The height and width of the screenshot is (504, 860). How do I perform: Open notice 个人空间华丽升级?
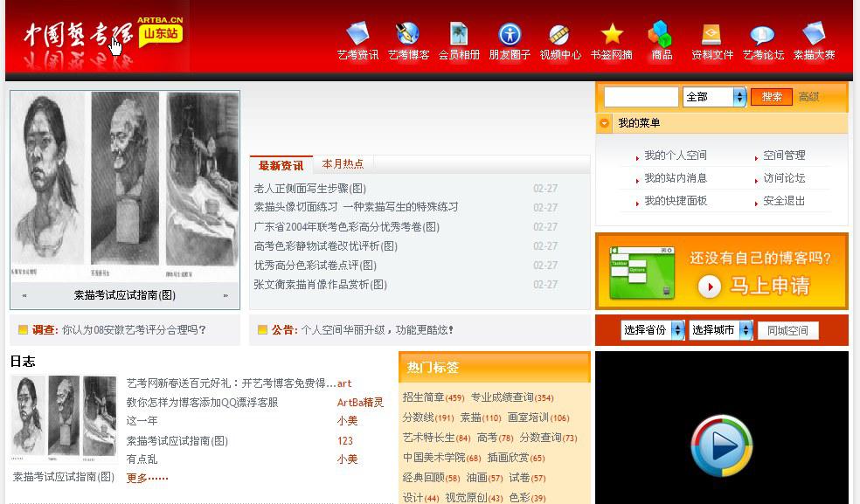click(x=378, y=329)
